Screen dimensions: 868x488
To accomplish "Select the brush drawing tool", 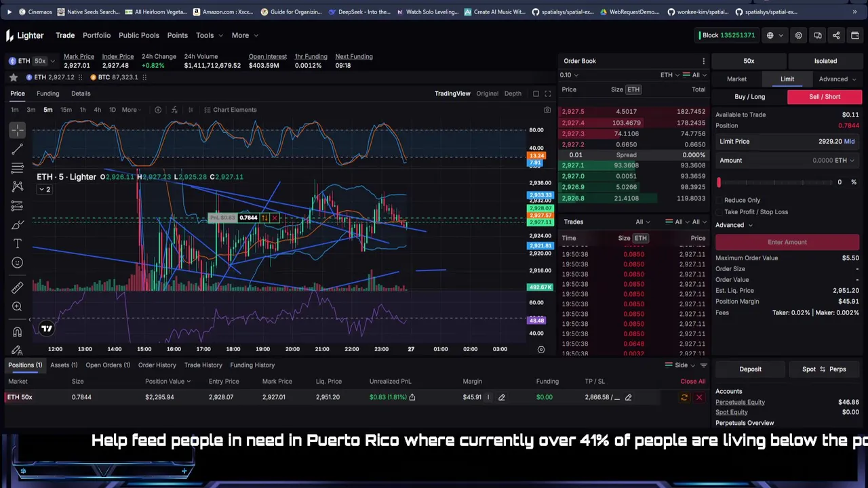I will (17, 224).
